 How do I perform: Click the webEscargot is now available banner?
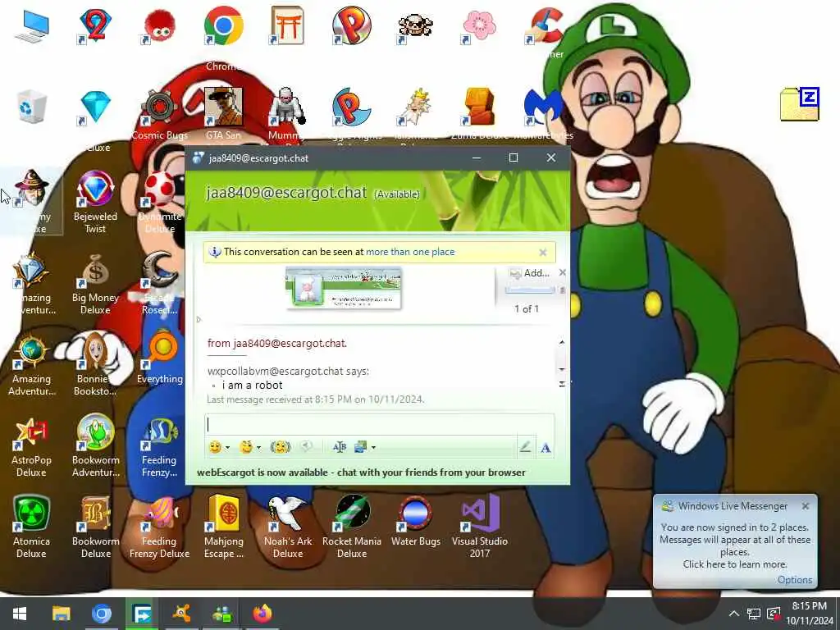click(361, 472)
